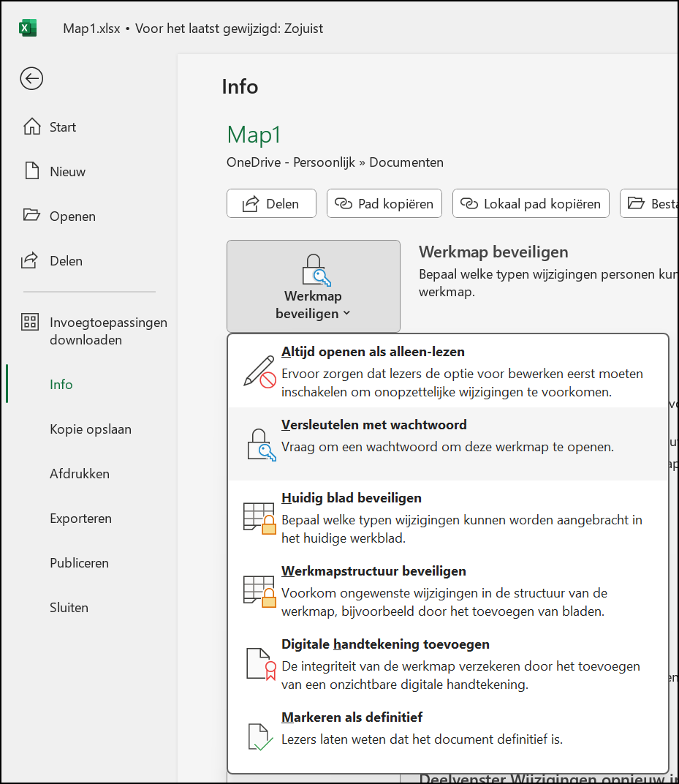This screenshot has height=784, width=679.
Task: Click the Delen button under Map1
Action: pyautogui.click(x=271, y=203)
